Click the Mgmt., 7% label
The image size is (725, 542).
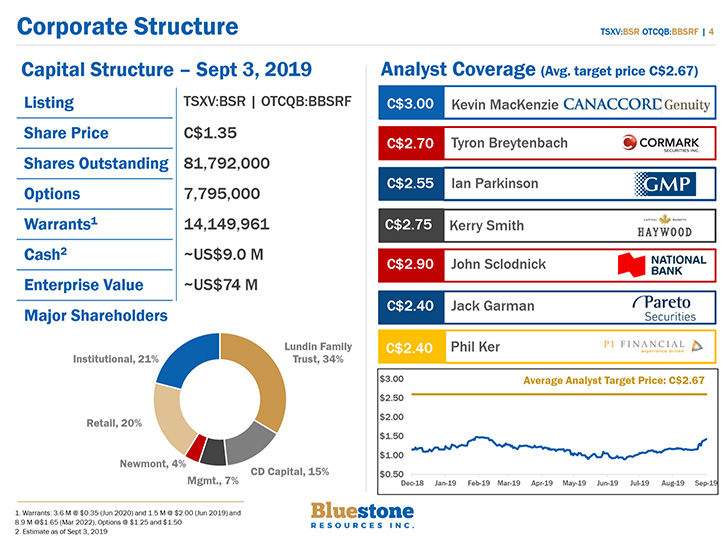point(213,481)
